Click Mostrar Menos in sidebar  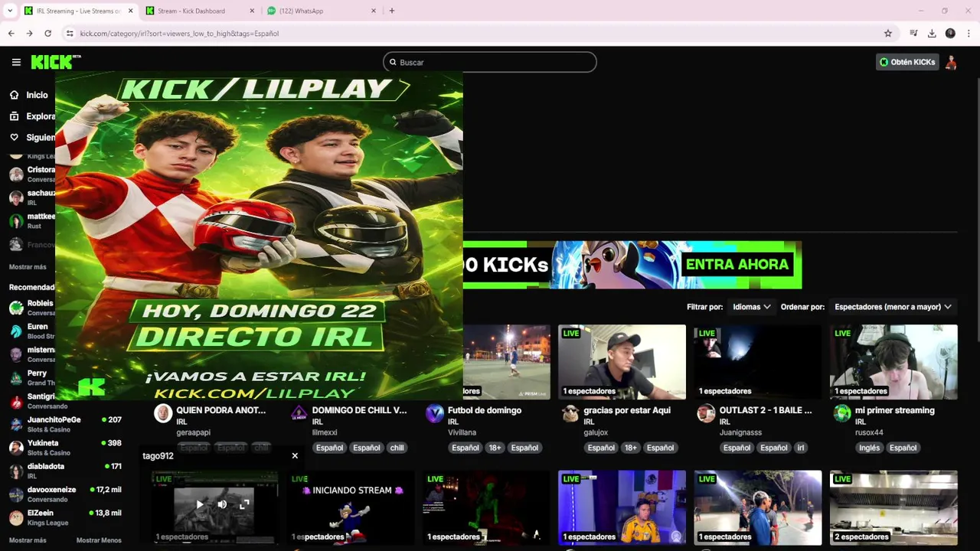click(99, 540)
